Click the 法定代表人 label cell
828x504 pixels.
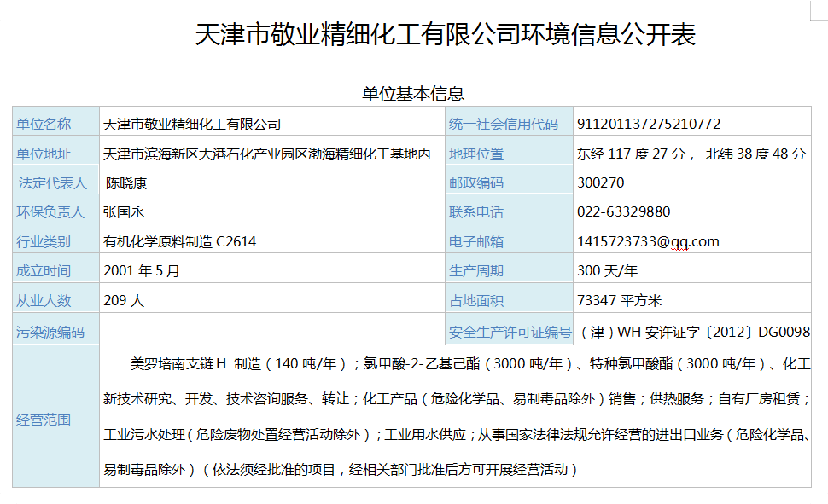[x=56, y=180]
